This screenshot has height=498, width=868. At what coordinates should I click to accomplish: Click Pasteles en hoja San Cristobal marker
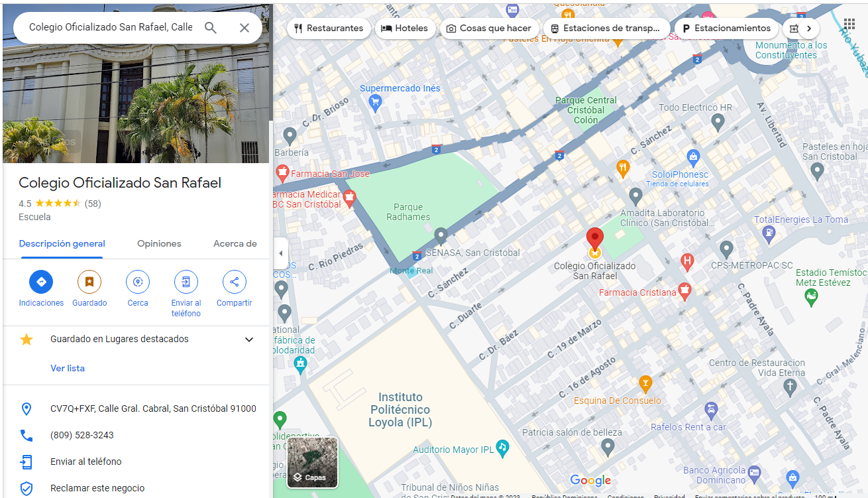click(817, 171)
